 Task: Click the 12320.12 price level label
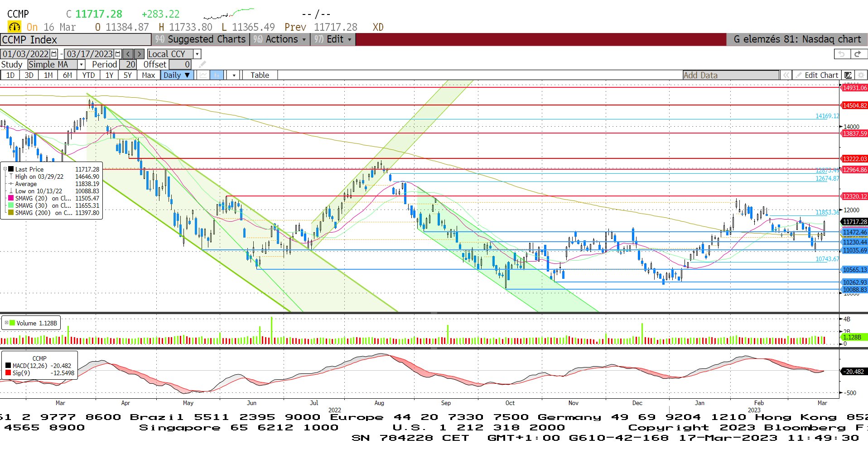click(x=854, y=196)
